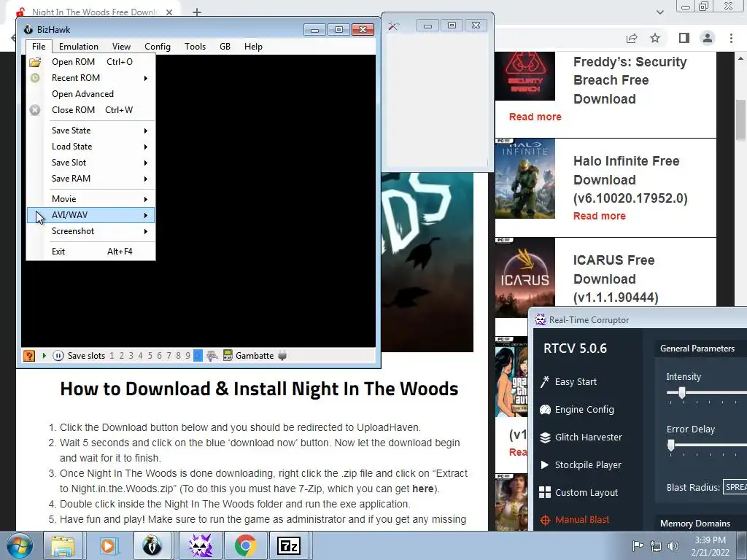This screenshot has width=747, height=560.
Task: Select save slot 1
Action: pos(112,356)
